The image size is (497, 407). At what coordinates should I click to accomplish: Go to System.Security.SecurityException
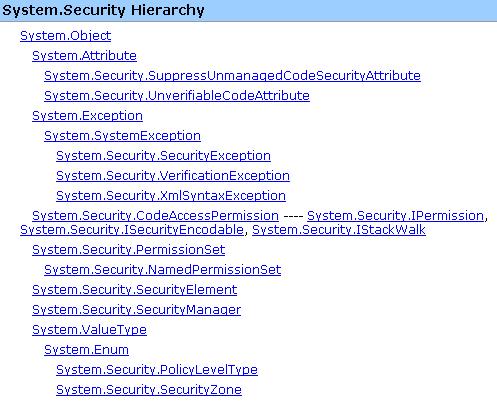click(x=163, y=156)
